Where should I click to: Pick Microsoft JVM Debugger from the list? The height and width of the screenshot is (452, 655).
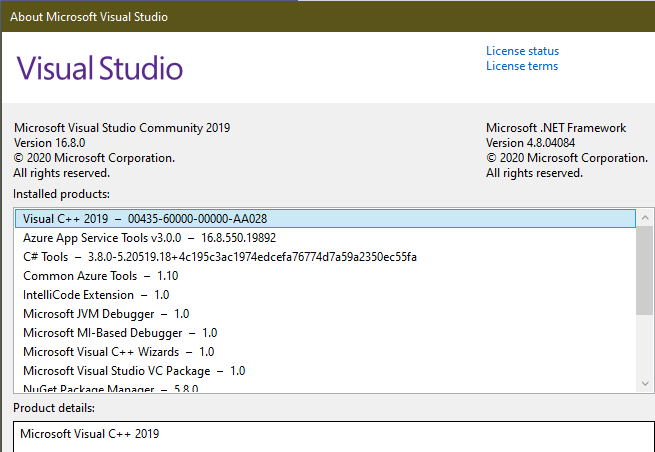[x=106, y=314]
